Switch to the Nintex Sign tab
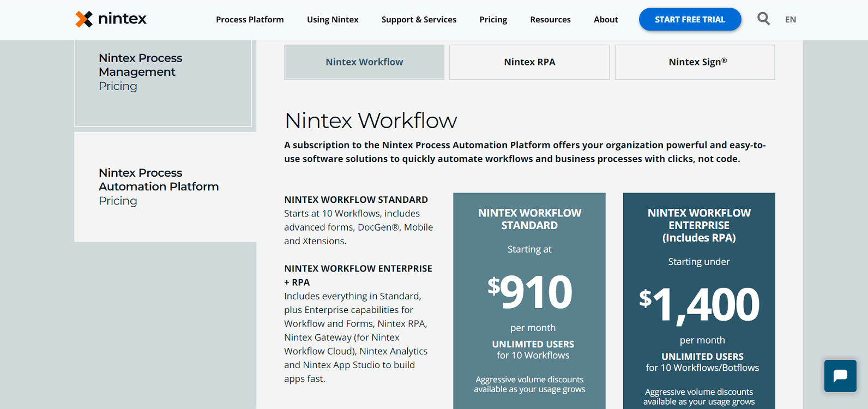 (x=695, y=62)
